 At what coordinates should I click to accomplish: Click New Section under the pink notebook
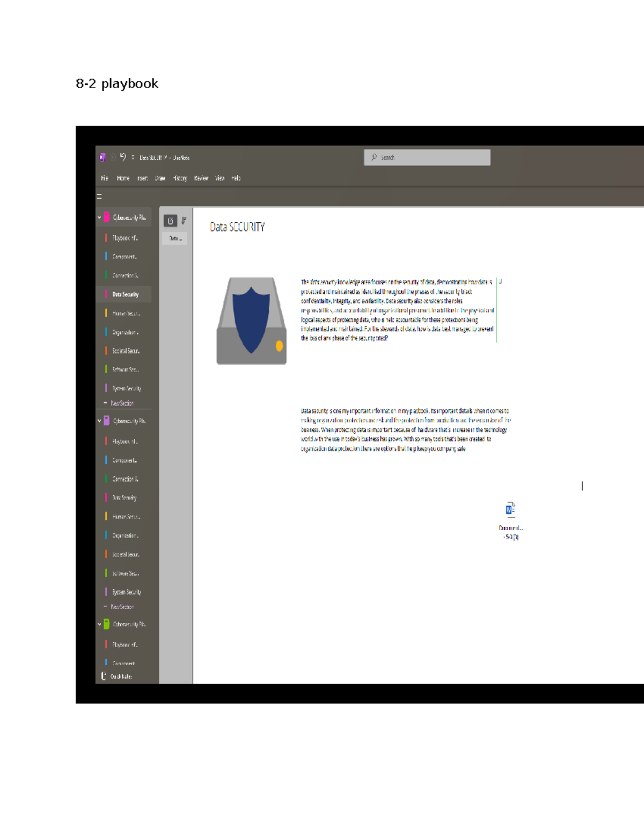click(119, 403)
